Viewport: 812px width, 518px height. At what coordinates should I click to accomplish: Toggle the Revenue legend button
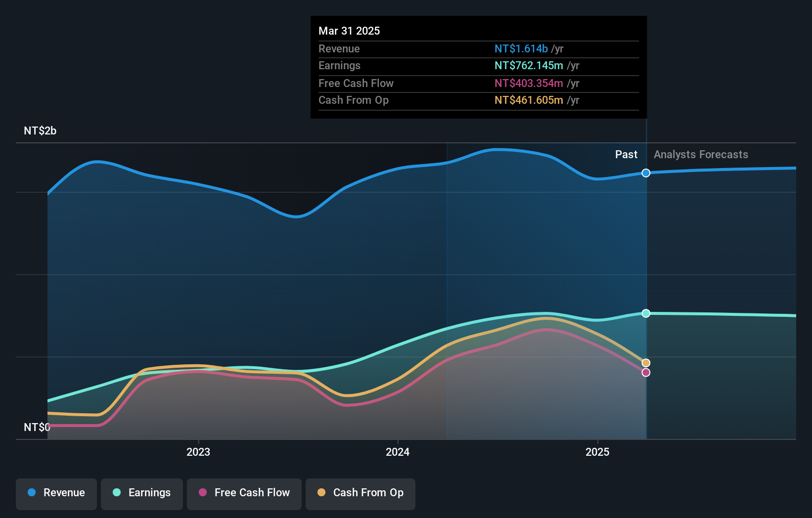point(56,494)
